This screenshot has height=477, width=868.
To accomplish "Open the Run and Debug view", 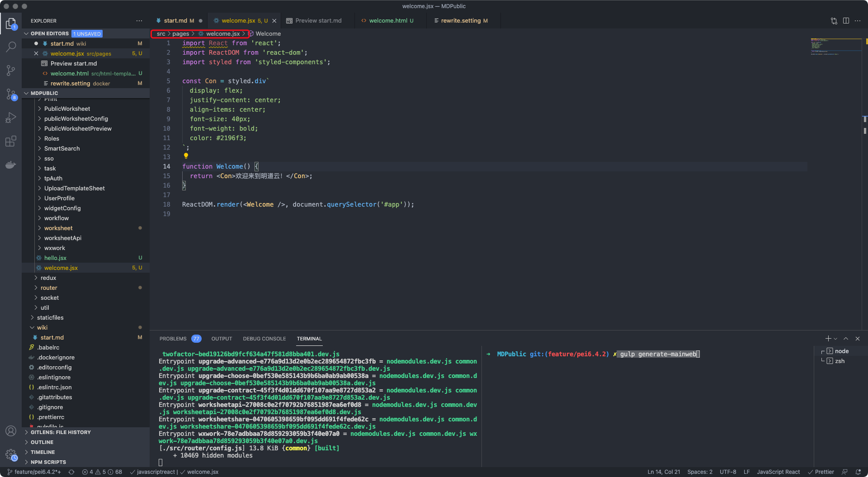I will click(11, 118).
